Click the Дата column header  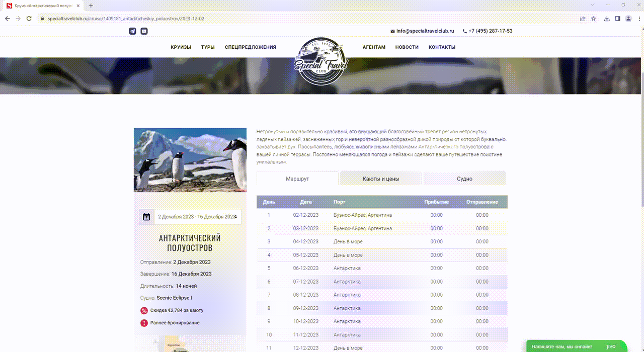[306, 202]
